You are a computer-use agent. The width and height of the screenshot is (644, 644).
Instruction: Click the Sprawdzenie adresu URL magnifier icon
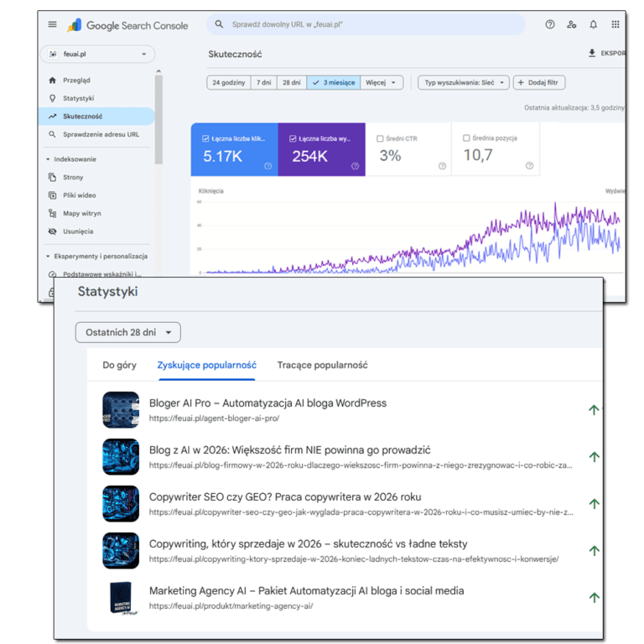point(52,134)
